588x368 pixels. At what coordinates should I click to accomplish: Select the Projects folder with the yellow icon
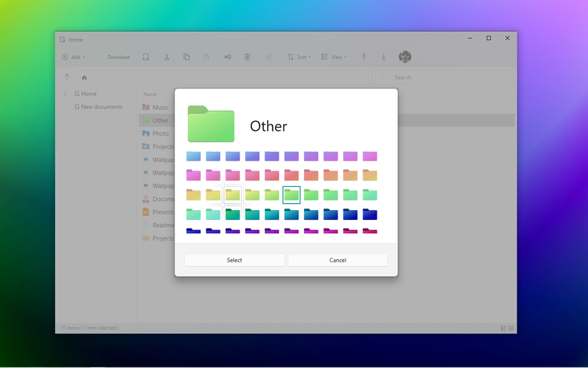158,238
